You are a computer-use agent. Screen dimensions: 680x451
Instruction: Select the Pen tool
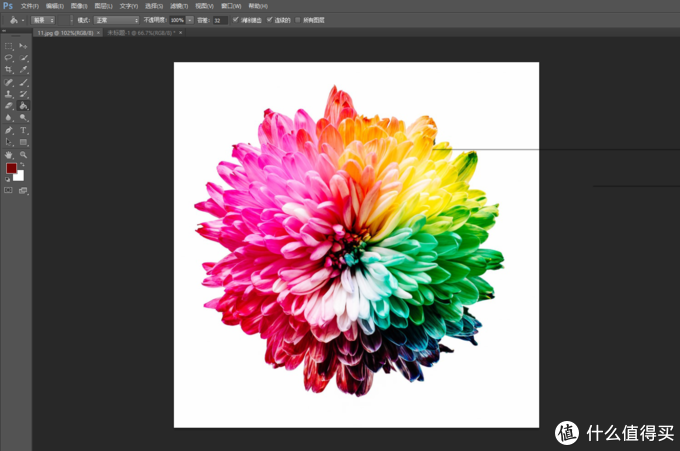[8, 130]
